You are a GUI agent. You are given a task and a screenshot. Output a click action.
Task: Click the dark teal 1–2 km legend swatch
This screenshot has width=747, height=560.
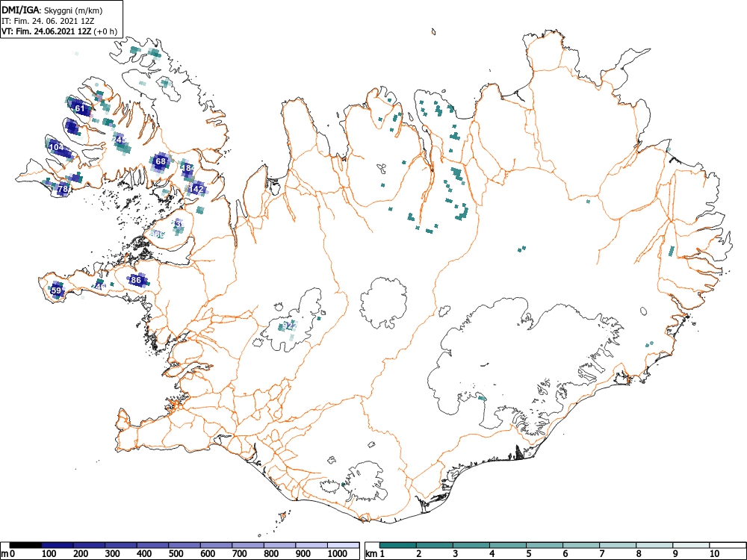(x=398, y=545)
